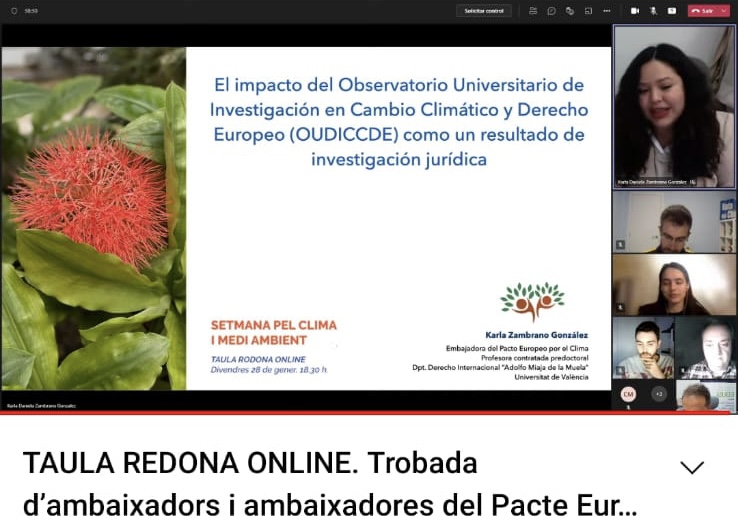The image size is (738, 526).
Task: Click the reactions icon in meeting toolbar
Action: (569, 11)
